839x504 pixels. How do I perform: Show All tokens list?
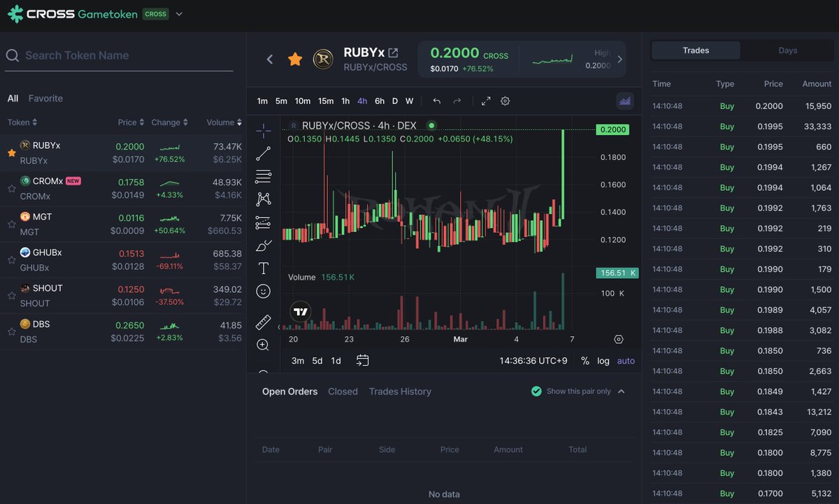point(13,99)
